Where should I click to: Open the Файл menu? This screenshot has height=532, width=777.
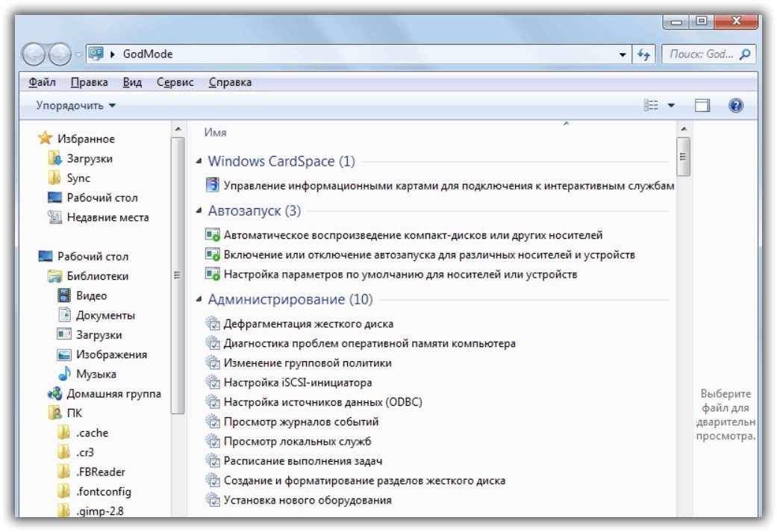click(x=42, y=82)
